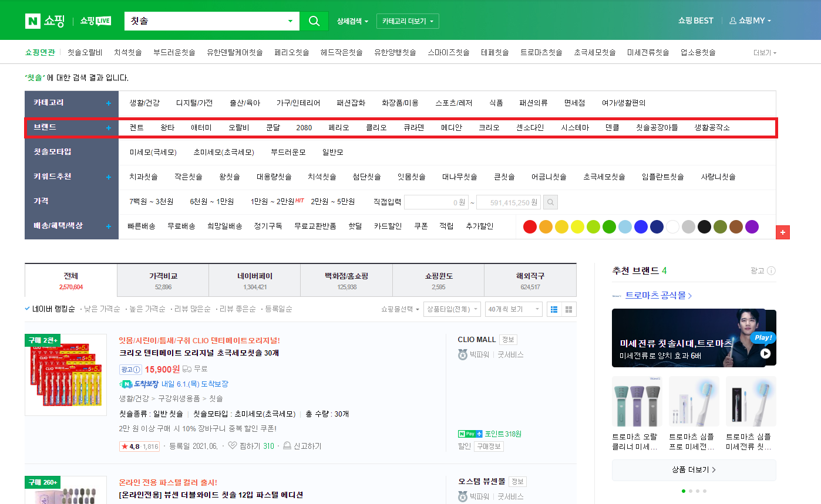Sort by 낮은 가격순
Viewport: 821px width, 504px height.
[102, 309]
